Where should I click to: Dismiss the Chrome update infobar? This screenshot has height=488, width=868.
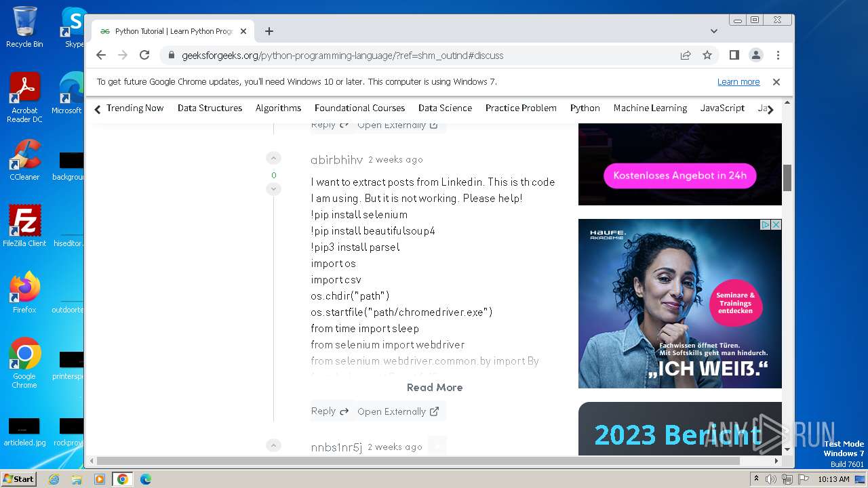point(776,82)
